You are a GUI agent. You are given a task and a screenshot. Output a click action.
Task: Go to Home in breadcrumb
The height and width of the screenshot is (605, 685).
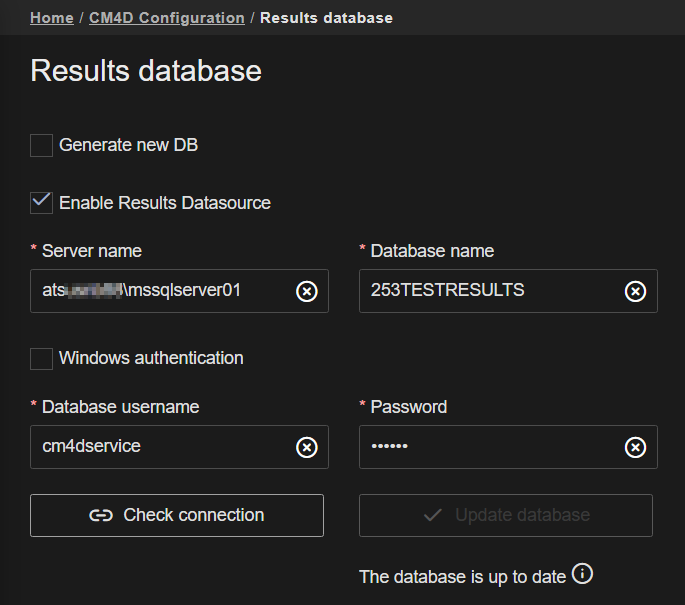(51, 18)
